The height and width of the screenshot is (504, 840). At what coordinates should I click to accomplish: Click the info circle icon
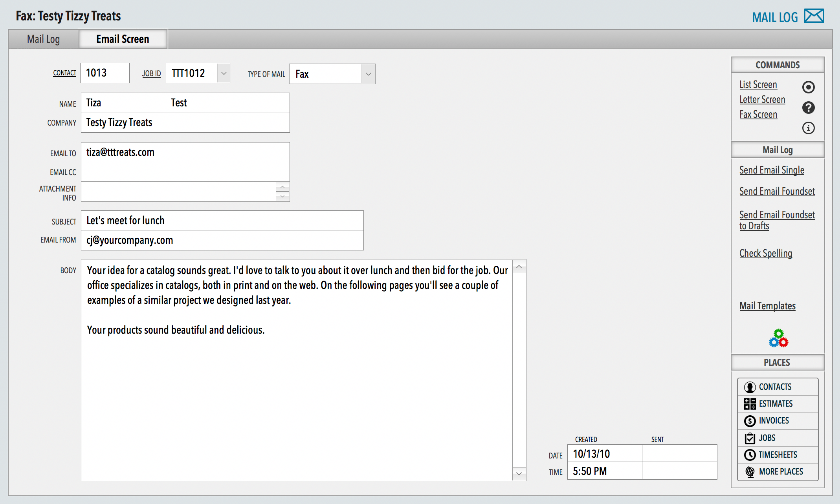point(808,128)
